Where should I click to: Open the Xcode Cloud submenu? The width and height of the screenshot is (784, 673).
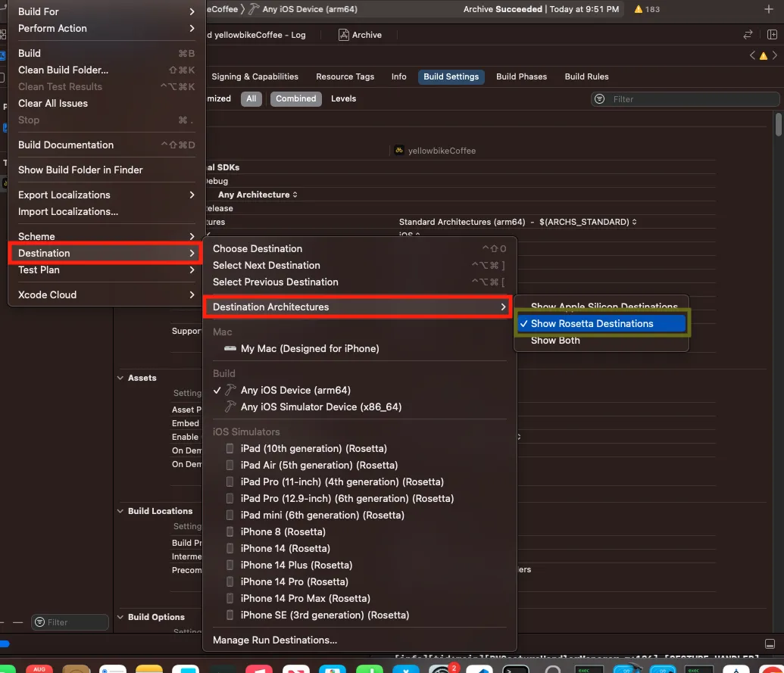coord(105,294)
